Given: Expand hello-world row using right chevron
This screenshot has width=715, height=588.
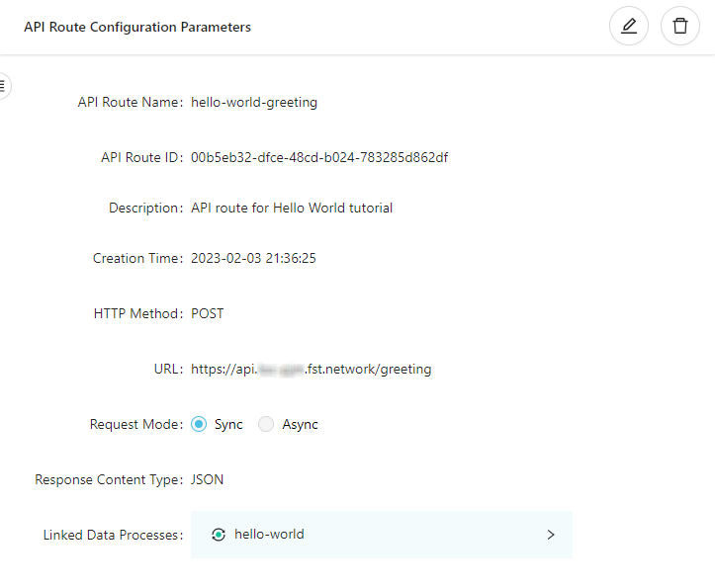Looking at the screenshot, I should [551, 535].
